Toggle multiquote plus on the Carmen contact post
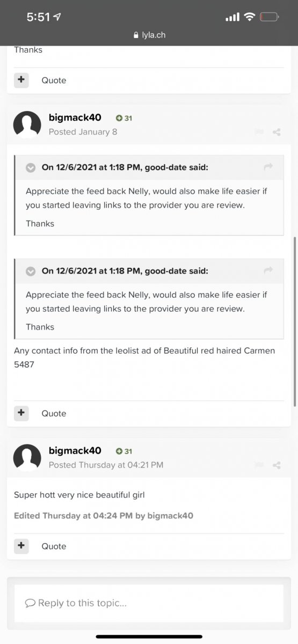The width and height of the screenshot is (298, 644). pos(21,413)
